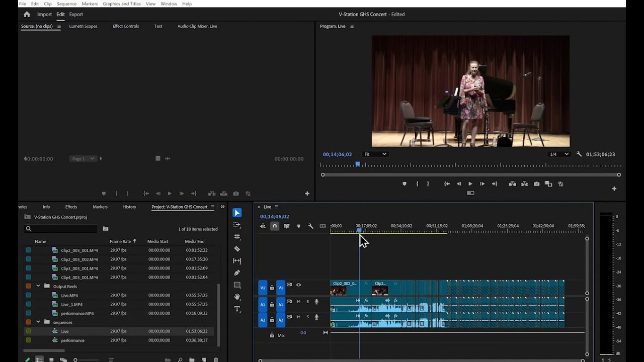Switch to the Lumetri Scopes tab
The image size is (644, 362).
83,26
